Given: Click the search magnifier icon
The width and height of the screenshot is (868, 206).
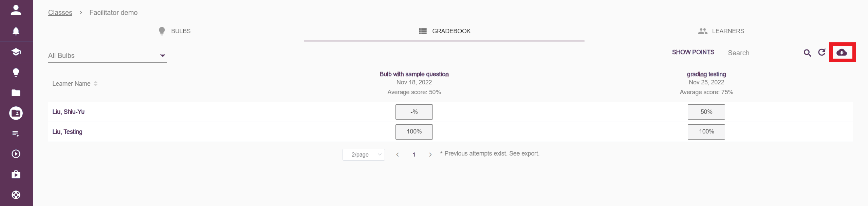Looking at the screenshot, I should [807, 53].
